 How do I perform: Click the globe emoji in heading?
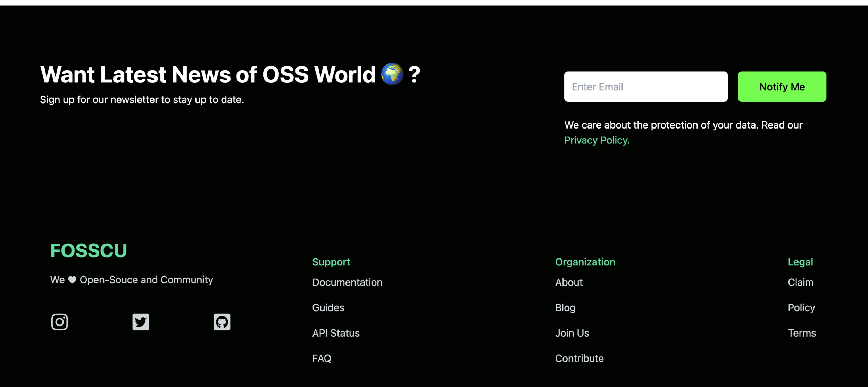point(392,74)
